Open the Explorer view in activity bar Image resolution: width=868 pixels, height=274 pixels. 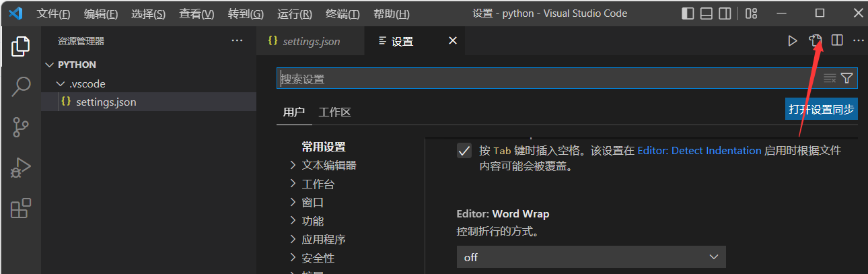coord(20,46)
